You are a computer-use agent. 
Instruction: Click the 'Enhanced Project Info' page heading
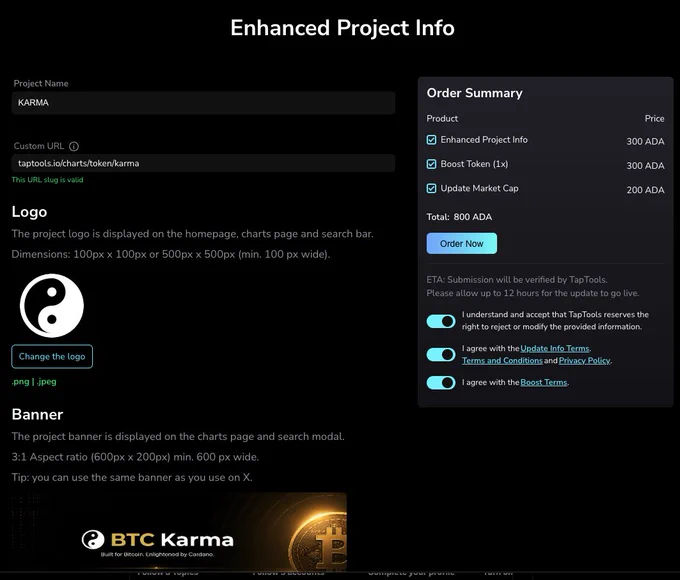(342, 28)
